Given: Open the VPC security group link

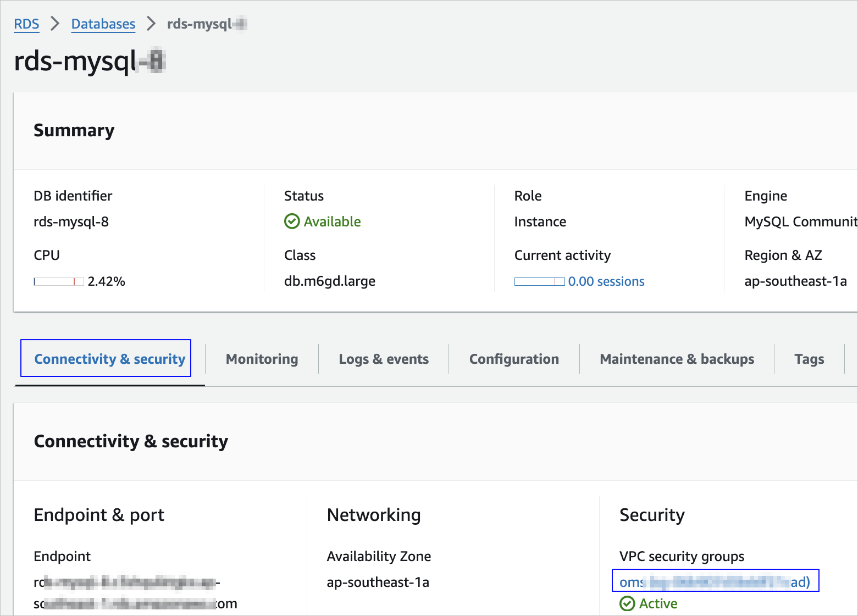Looking at the screenshot, I should 715,582.
